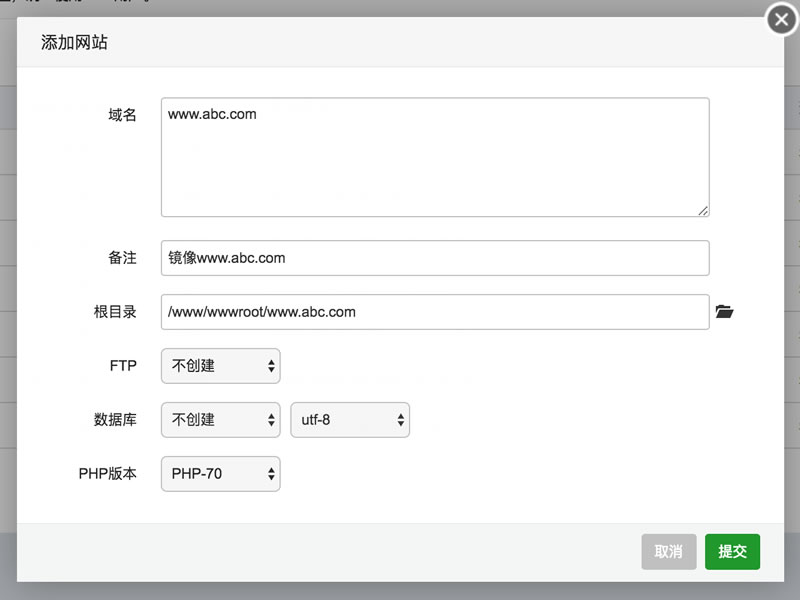This screenshot has height=600, width=800.
Task: Click the 域名 domain textarea
Action: click(x=435, y=157)
